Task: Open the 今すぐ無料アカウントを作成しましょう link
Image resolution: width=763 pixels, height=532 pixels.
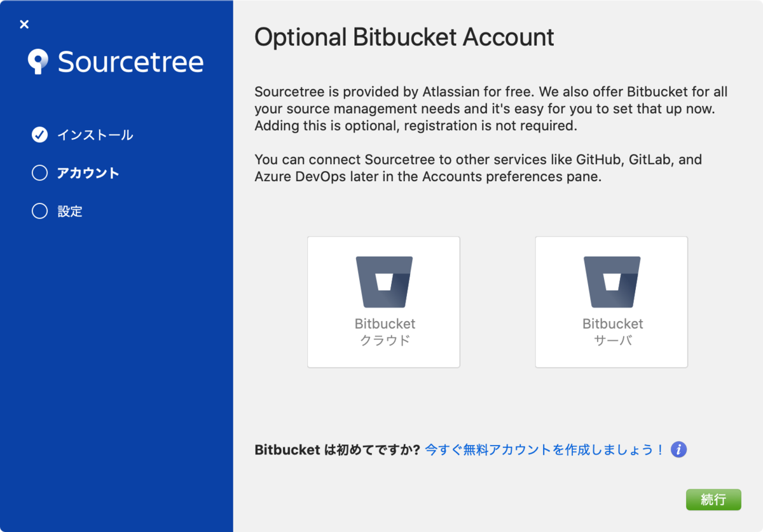Action: [x=545, y=450]
